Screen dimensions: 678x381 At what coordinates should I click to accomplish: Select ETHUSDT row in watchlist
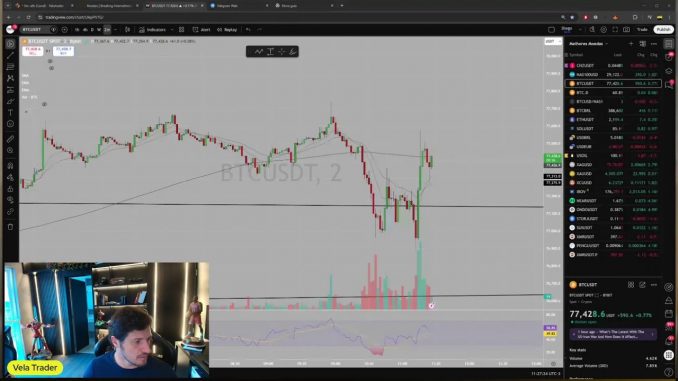613,119
